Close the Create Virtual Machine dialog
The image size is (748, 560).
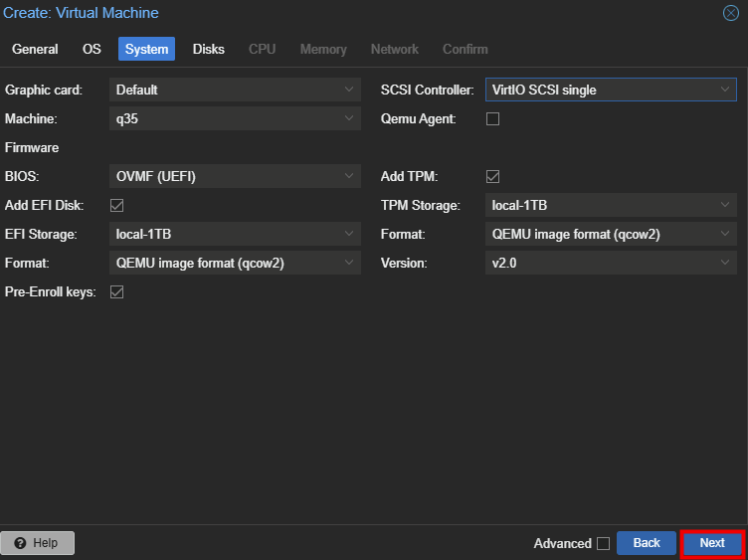pyautogui.click(x=730, y=13)
